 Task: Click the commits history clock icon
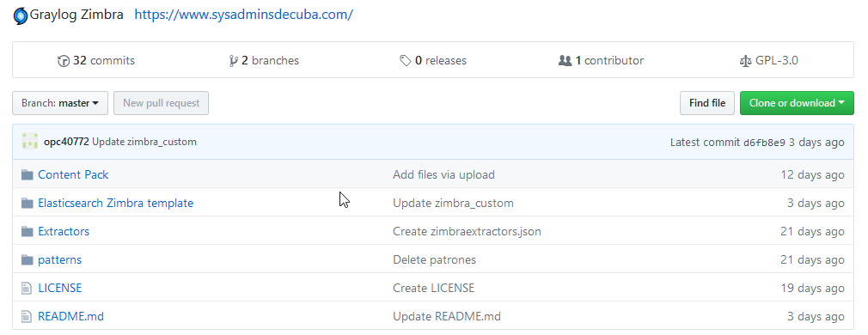click(64, 61)
